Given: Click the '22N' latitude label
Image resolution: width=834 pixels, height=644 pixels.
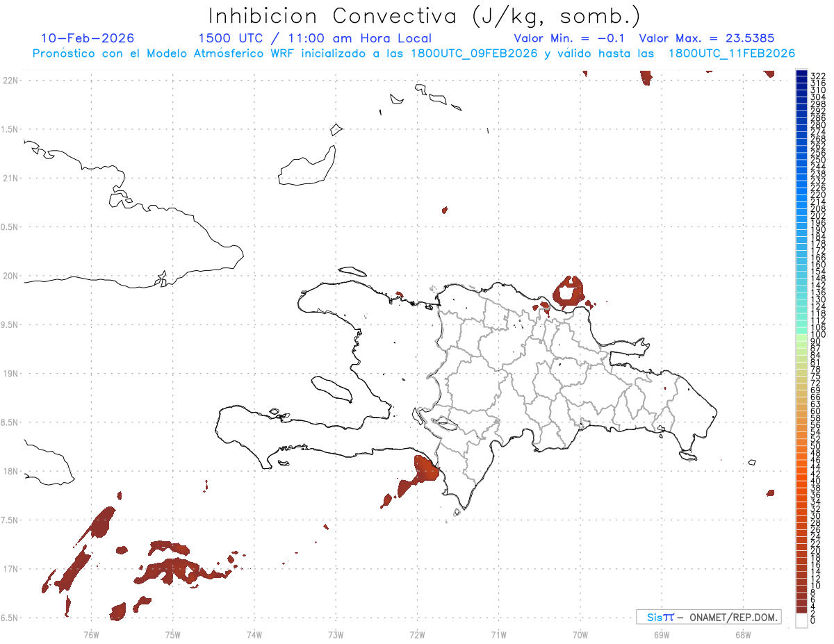Looking at the screenshot, I should 10,81.
